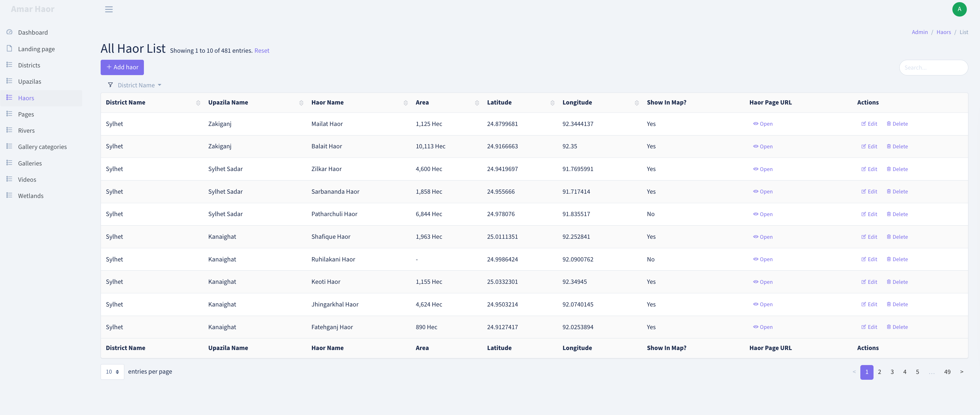The width and height of the screenshot is (980, 415).
Task: Open the user avatar menu labeled A
Action: point(959,9)
